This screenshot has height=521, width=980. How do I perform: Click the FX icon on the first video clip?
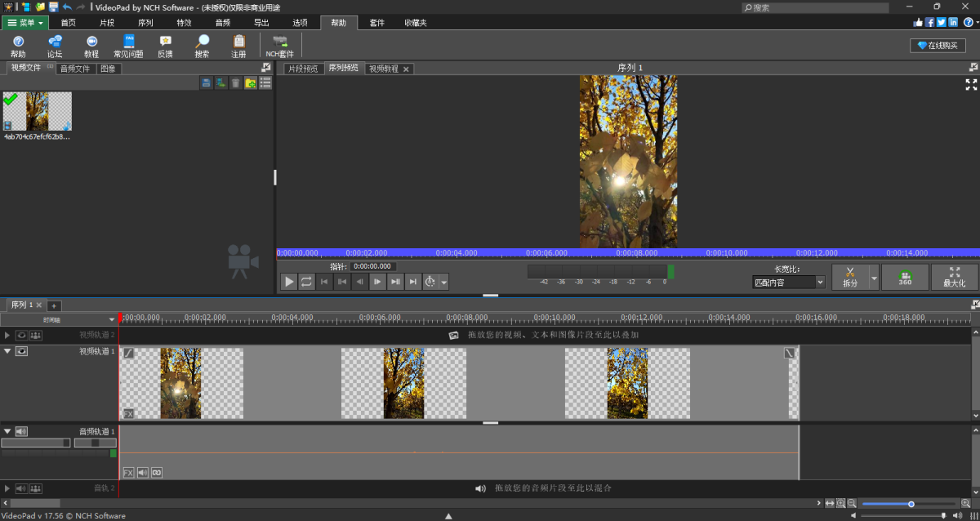(x=128, y=413)
